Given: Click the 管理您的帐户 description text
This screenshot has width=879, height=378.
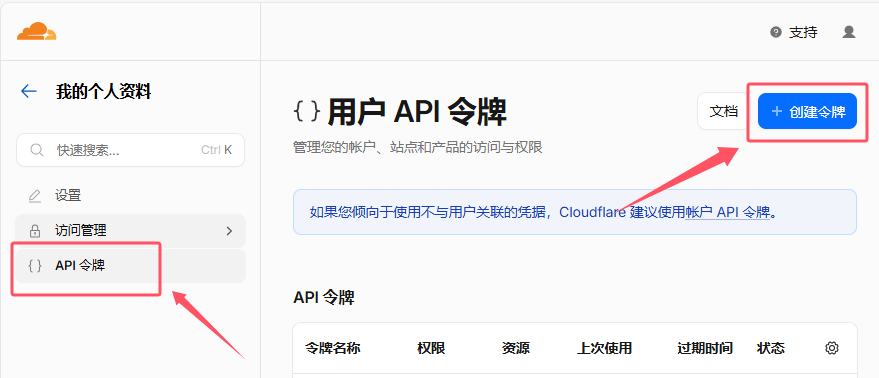Looking at the screenshot, I should click(x=418, y=147).
